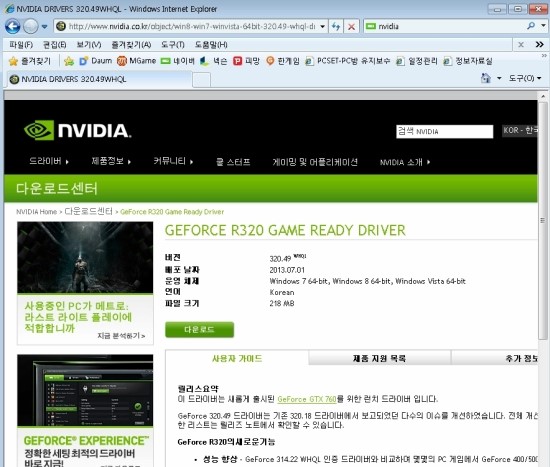The image size is (550, 467).
Task: Click the file size 218 MB
Action: [282, 303]
